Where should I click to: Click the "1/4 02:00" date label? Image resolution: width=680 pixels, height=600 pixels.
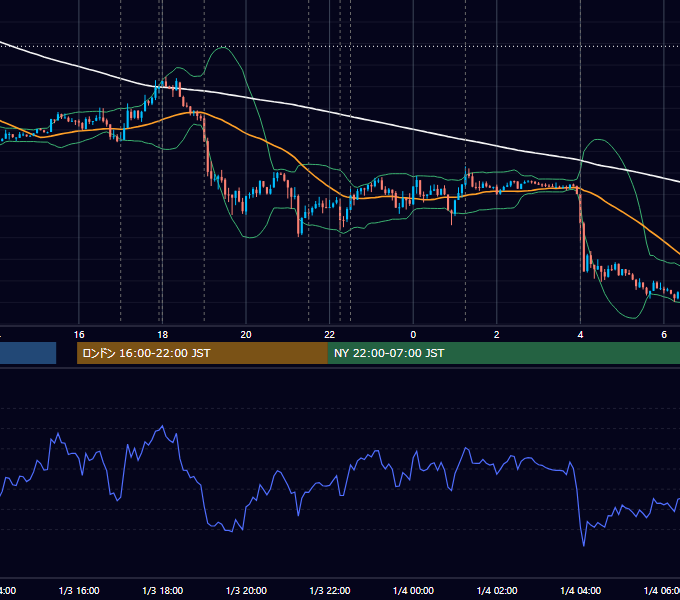pos(497,590)
